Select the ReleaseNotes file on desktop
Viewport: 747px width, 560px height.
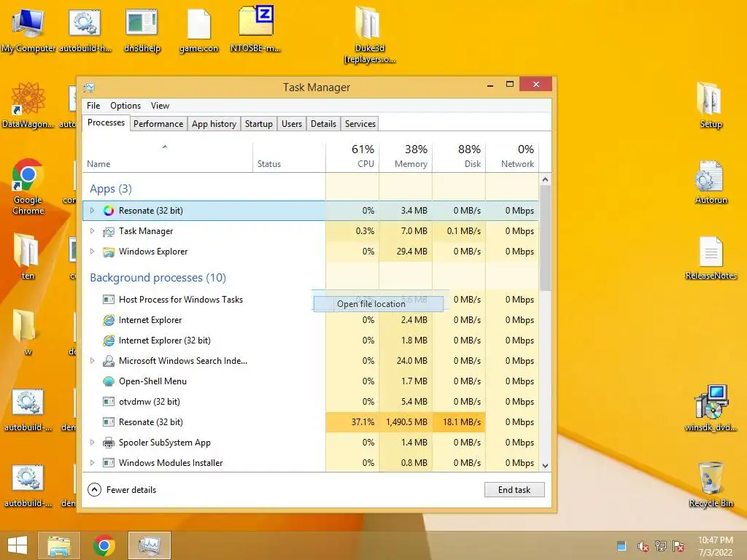[x=711, y=258]
